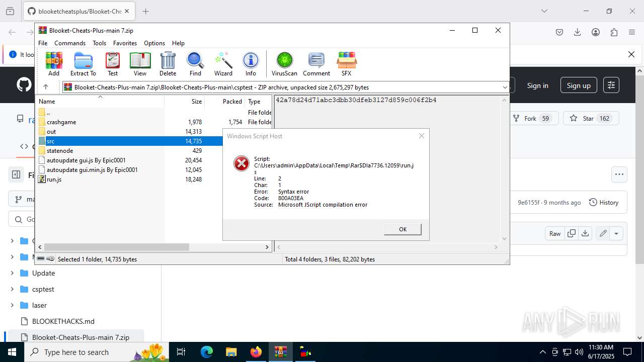The image size is (644, 362).
Task: Open Windows Start menu
Action: coord(12,352)
